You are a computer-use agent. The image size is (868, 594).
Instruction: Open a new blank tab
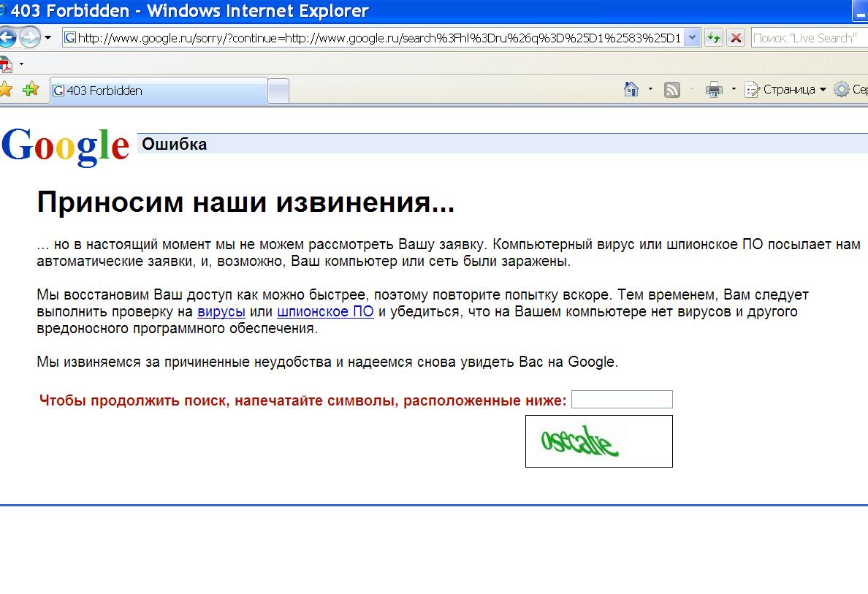tap(278, 91)
